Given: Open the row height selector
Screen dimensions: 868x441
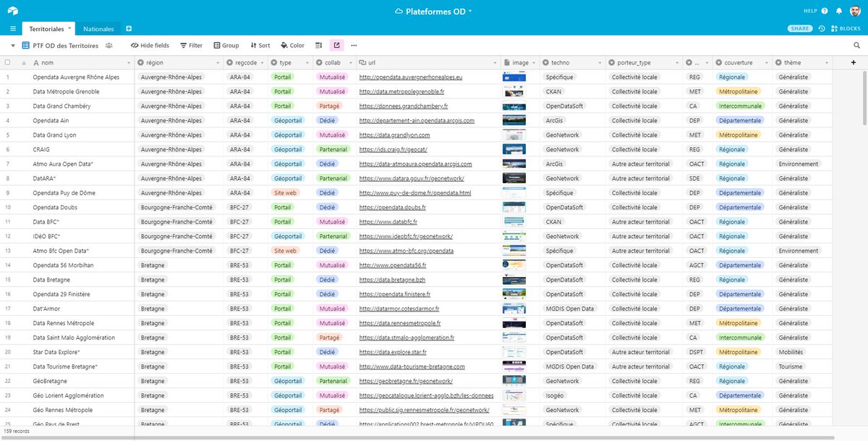Looking at the screenshot, I should tap(318, 45).
